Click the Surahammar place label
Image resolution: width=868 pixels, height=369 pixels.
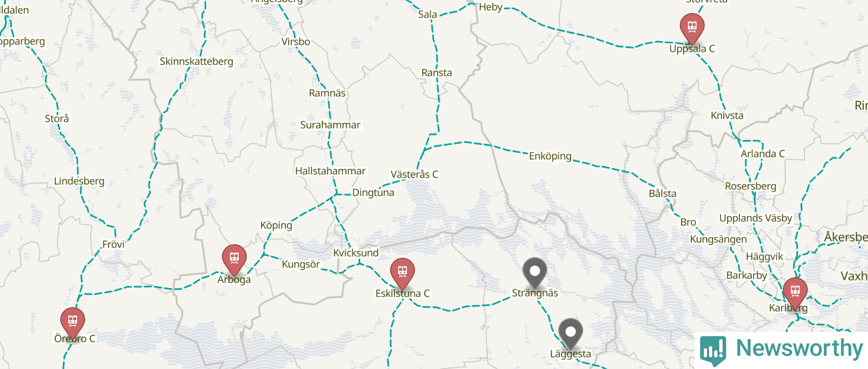[330, 125]
